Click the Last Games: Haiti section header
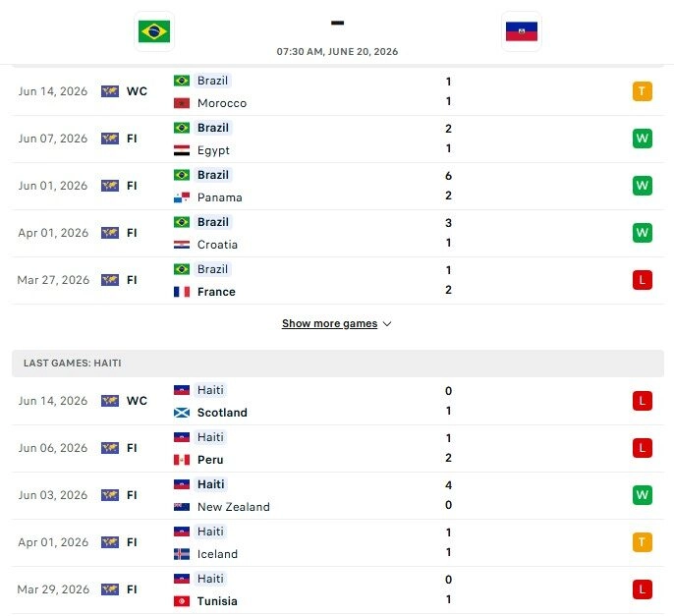674x616 pixels. [337, 364]
